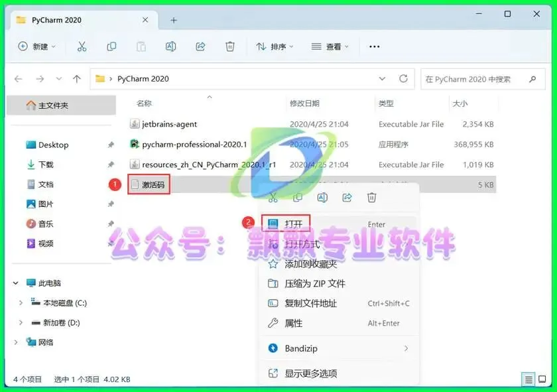Click the Cut icon in the toolbar
557x392 pixels.
point(82,46)
